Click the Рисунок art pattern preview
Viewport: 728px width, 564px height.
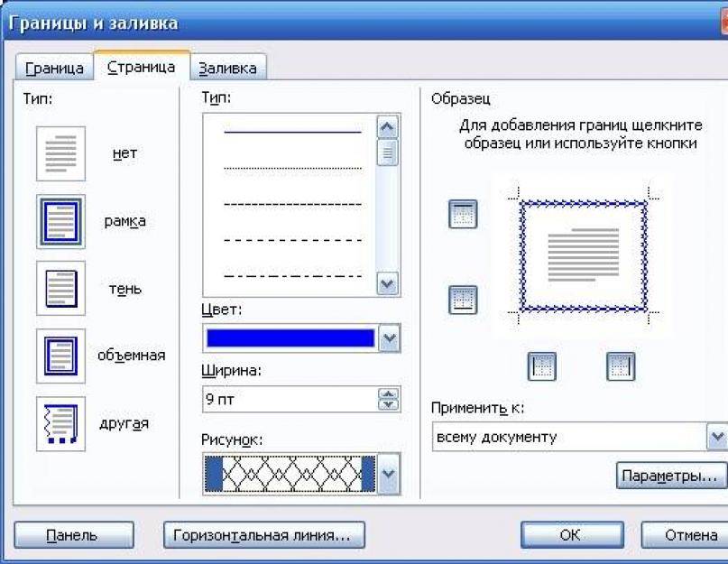click(290, 474)
